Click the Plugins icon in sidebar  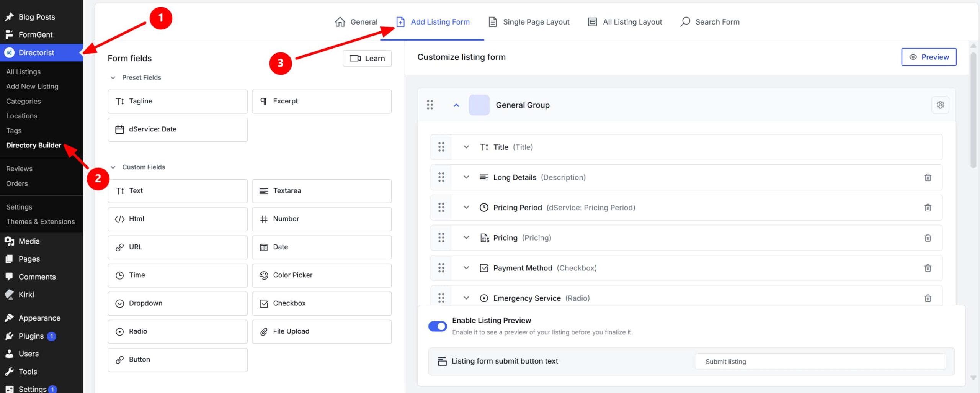(10, 336)
